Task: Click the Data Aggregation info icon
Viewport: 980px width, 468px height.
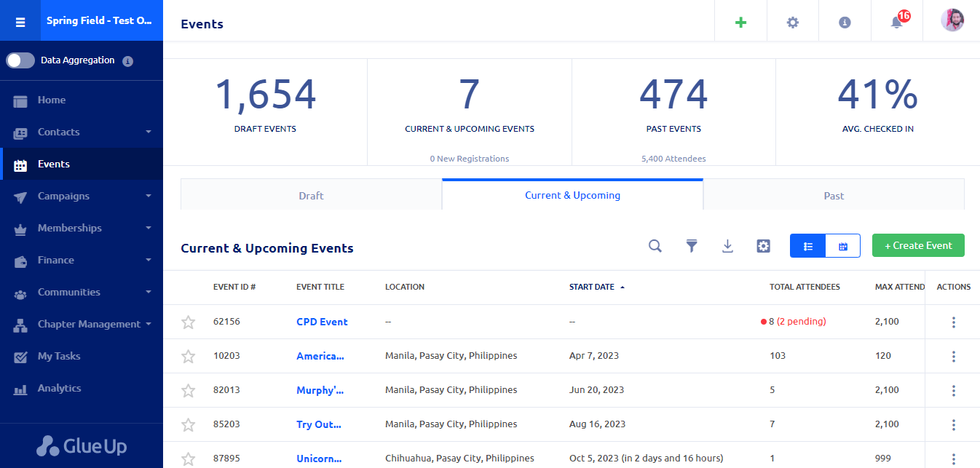Action: (127, 61)
